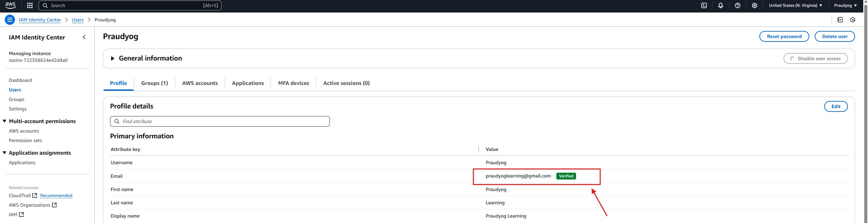The height and width of the screenshot is (223, 868).
Task: Click the Reset password button
Action: pyautogui.click(x=784, y=36)
